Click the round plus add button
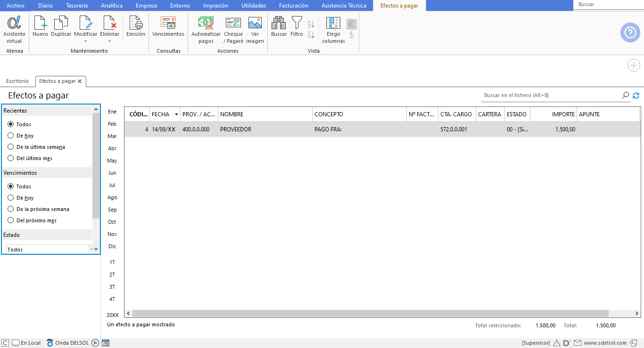Image resolution: width=644 pixels, height=348 pixels. pyautogui.click(x=634, y=65)
